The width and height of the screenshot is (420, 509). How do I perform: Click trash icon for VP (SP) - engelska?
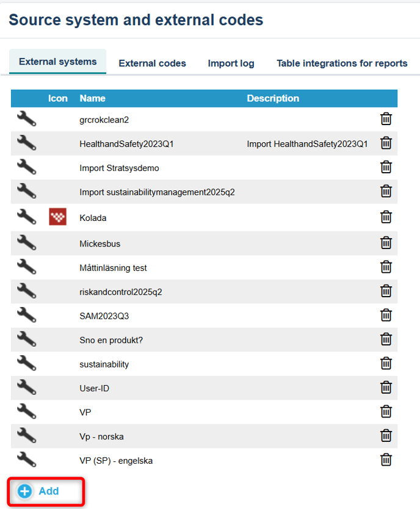point(386,460)
